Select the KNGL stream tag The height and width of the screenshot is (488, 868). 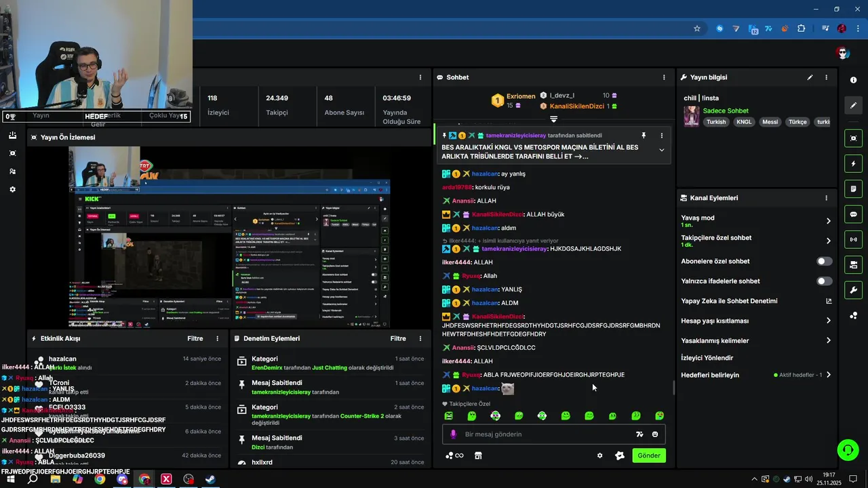745,122
